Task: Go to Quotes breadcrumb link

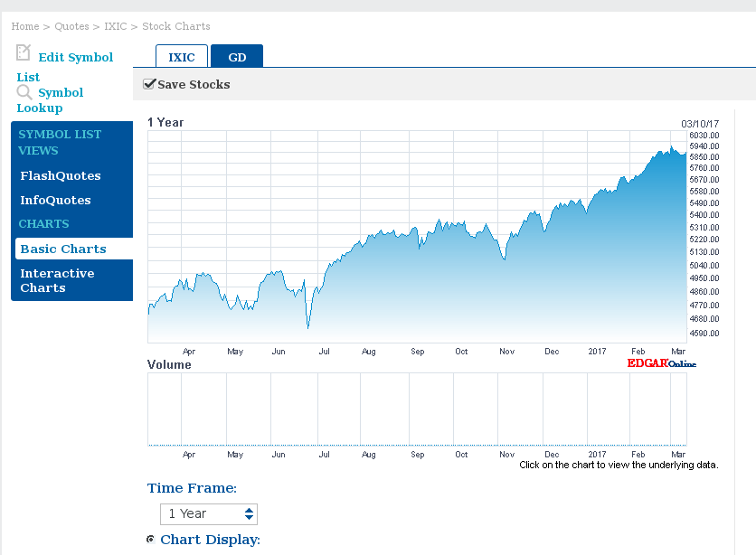Action: pyautogui.click(x=71, y=26)
